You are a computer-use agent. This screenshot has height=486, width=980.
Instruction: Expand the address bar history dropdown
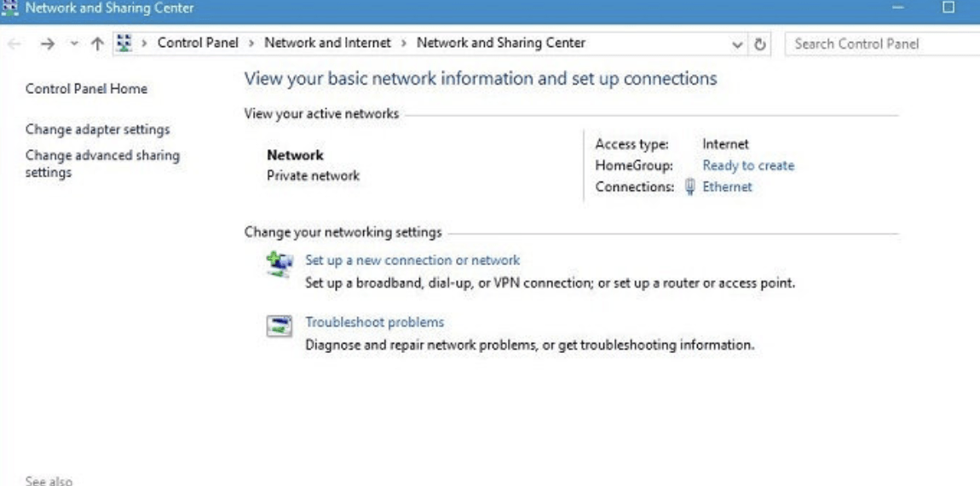[x=737, y=44]
